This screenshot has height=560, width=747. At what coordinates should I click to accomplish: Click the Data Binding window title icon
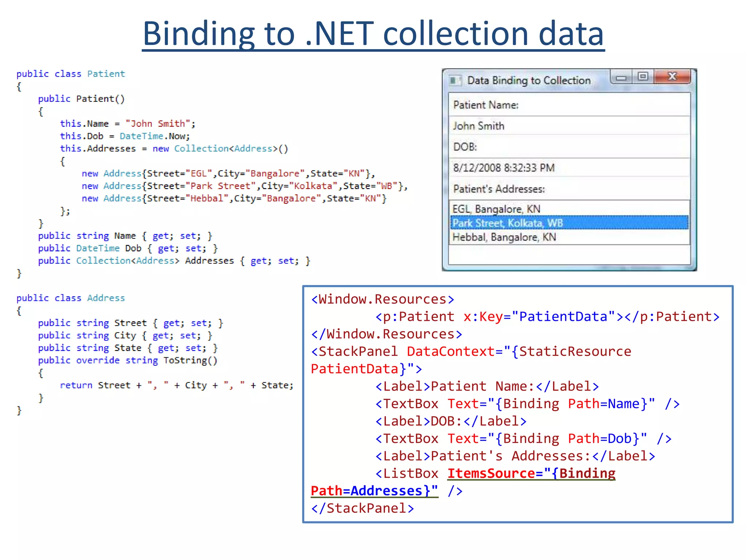454,80
